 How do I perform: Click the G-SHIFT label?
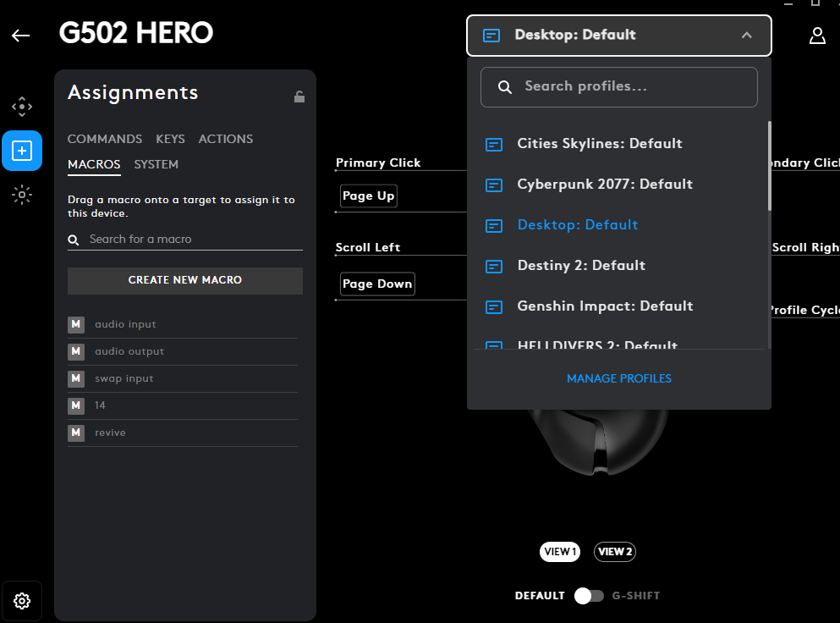[636, 596]
